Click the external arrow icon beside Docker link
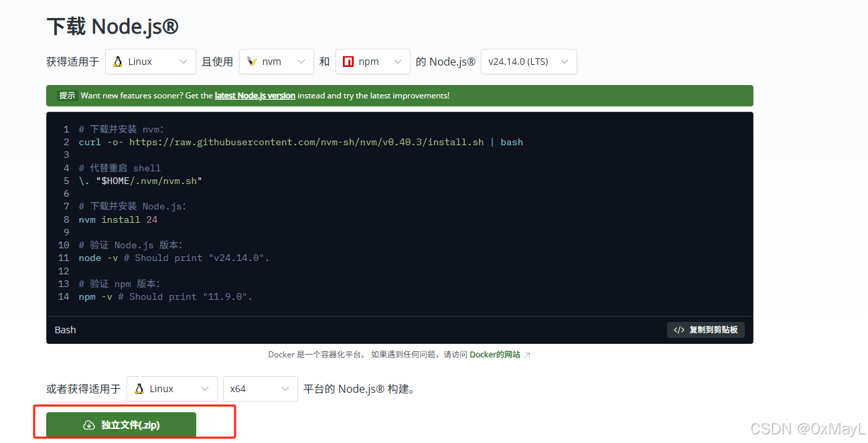The width and height of the screenshot is (868, 443). point(527,355)
